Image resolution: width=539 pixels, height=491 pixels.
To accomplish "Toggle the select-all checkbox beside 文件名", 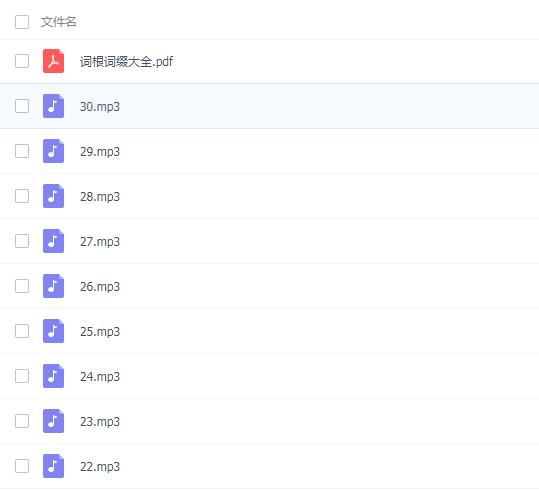I will [x=22, y=22].
